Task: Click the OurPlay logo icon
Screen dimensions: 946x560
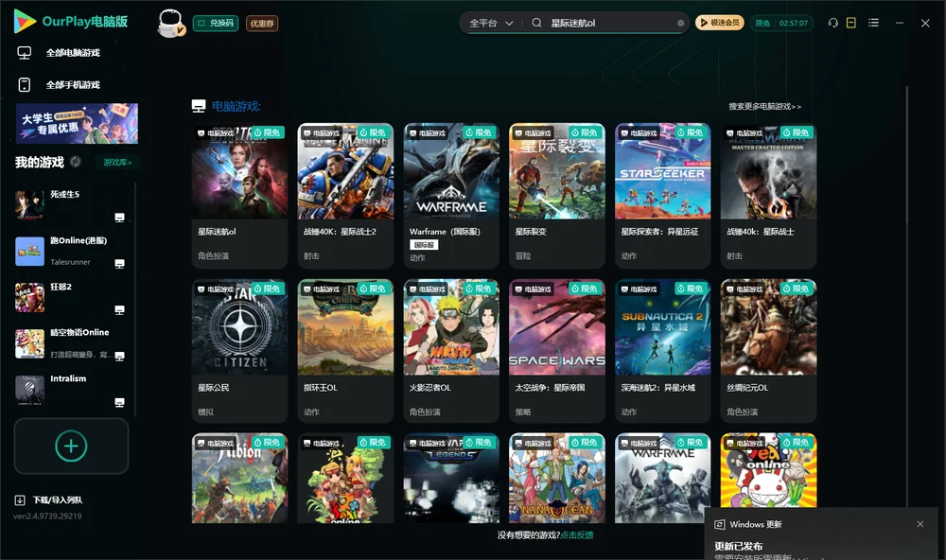Action: tap(25, 22)
